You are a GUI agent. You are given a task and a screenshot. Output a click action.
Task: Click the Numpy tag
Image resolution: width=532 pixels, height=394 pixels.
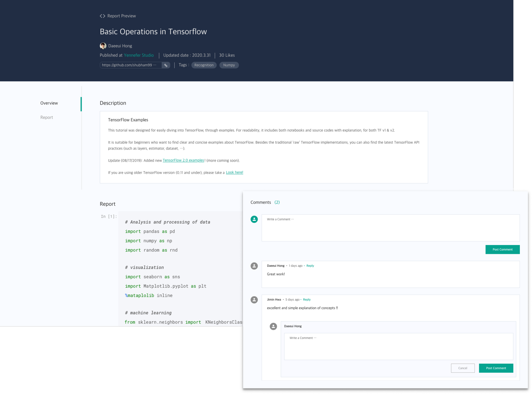(229, 65)
